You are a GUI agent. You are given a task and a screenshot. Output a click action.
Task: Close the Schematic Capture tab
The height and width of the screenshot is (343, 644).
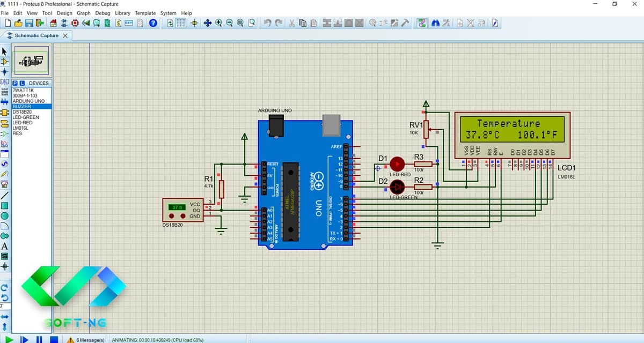65,36
